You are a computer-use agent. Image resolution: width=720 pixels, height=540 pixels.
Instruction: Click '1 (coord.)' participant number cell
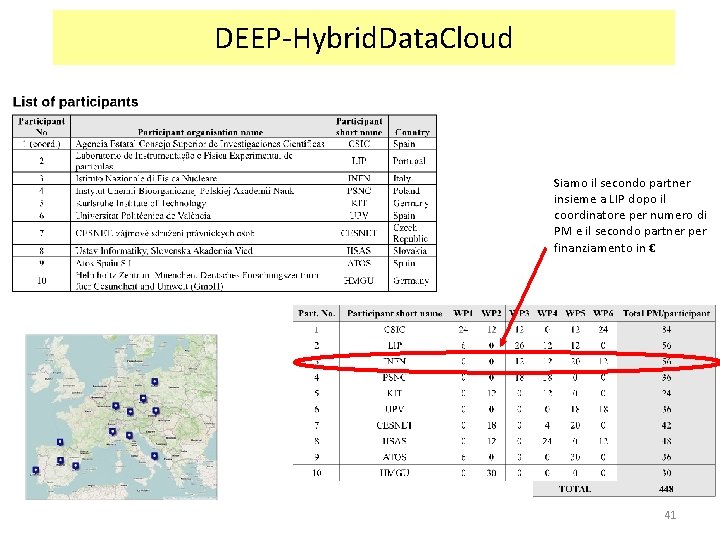[41, 144]
